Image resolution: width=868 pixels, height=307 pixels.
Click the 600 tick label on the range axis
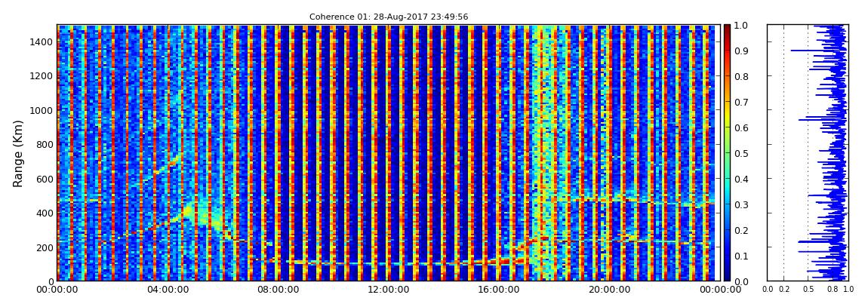coord(45,179)
